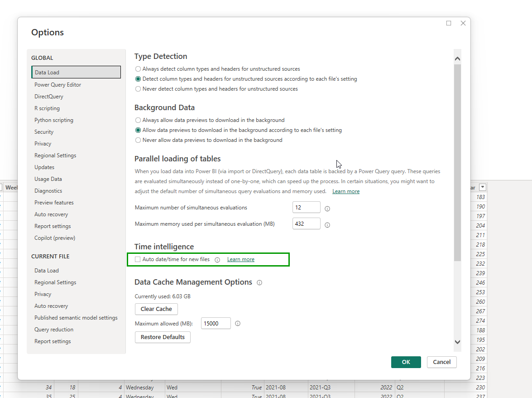
Task: Click Learn more link for parallel loading
Action: tap(346, 192)
